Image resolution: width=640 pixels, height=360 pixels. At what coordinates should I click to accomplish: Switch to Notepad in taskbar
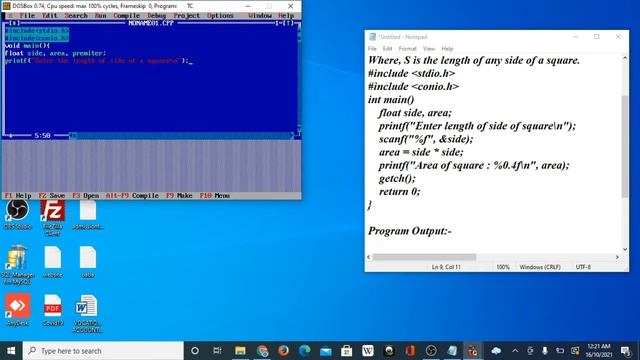pyautogui.click(x=452, y=351)
